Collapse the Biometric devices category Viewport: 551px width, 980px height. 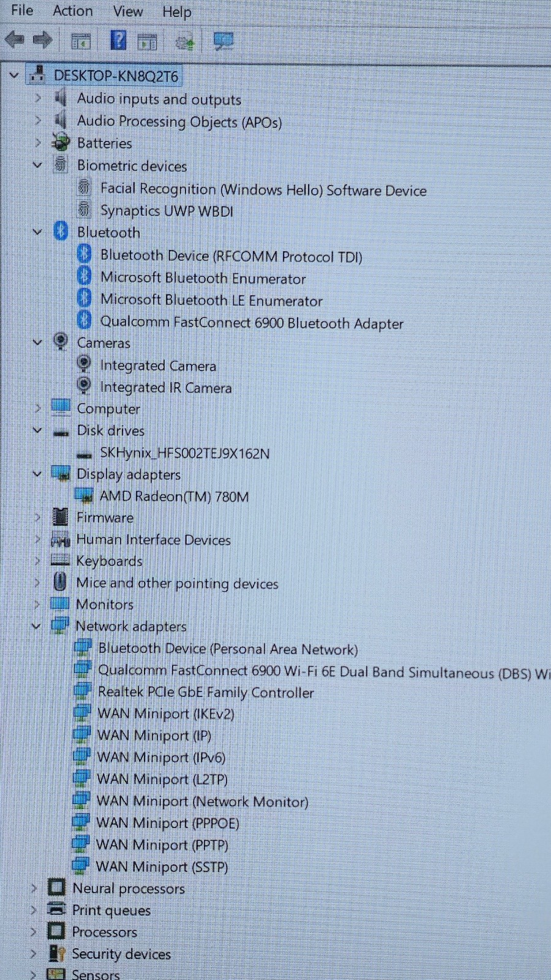(37, 165)
